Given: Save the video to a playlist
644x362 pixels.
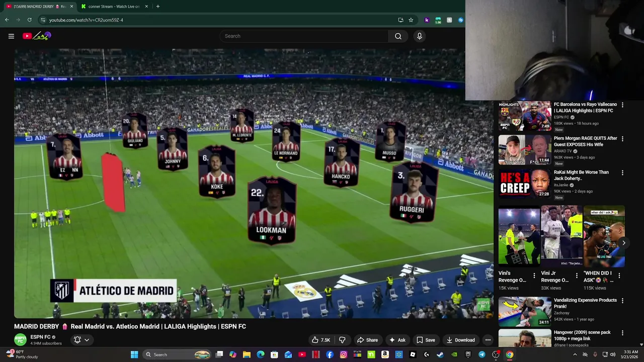Looking at the screenshot, I should (x=426, y=340).
